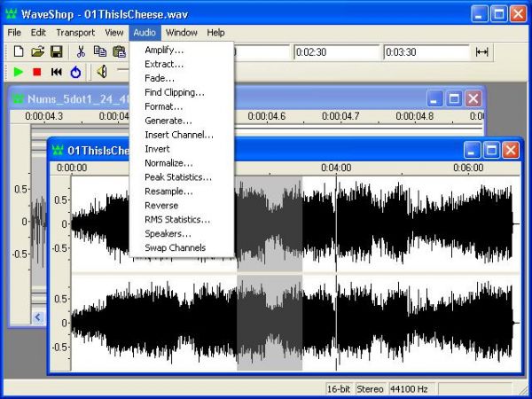
Task: Choose Swap Channels menu entry
Action: coord(175,248)
